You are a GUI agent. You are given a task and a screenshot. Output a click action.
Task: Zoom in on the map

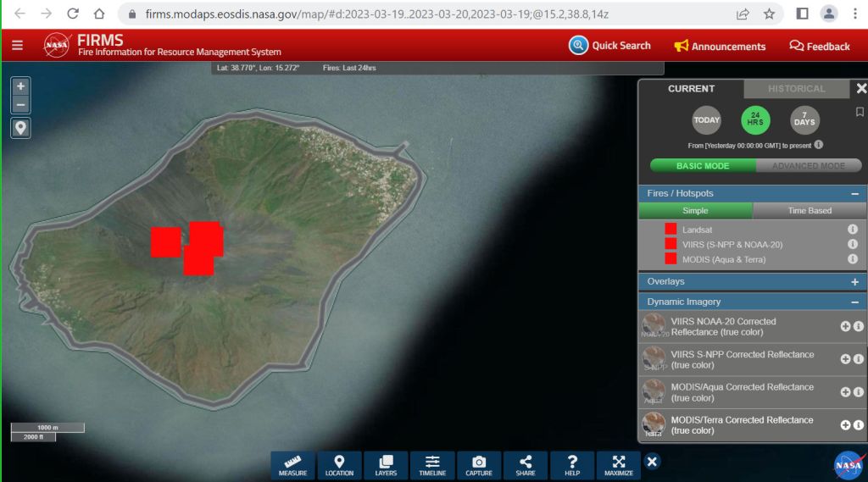pos(20,86)
